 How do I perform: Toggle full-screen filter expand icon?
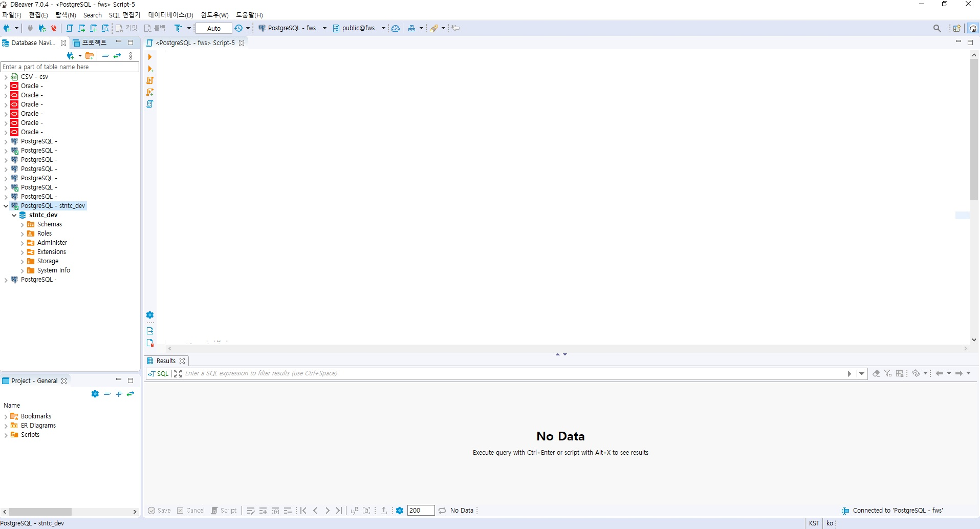pos(178,373)
